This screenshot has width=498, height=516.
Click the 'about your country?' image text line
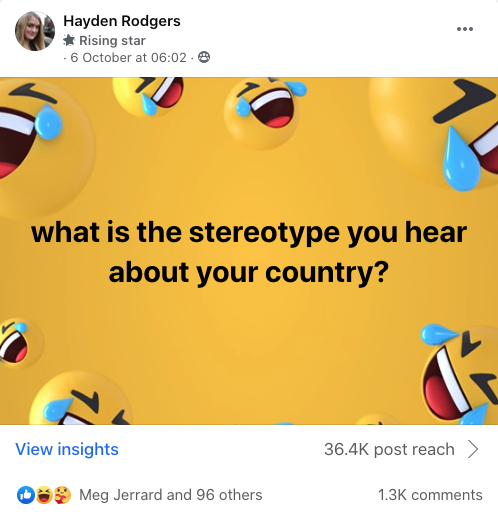tap(249, 273)
